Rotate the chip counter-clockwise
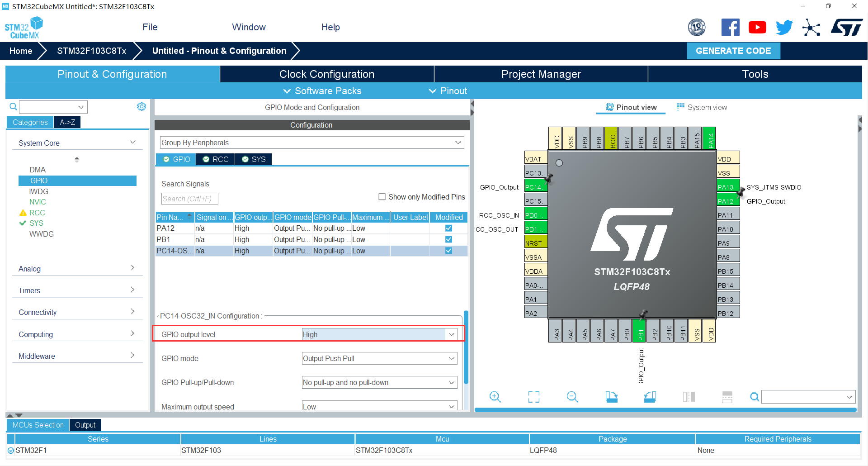The width and height of the screenshot is (868, 466). (x=650, y=397)
